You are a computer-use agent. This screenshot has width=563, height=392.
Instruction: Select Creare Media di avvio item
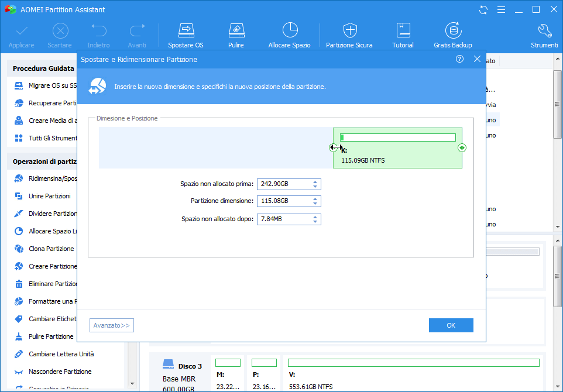pyautogui.click(x=46, y=121)
